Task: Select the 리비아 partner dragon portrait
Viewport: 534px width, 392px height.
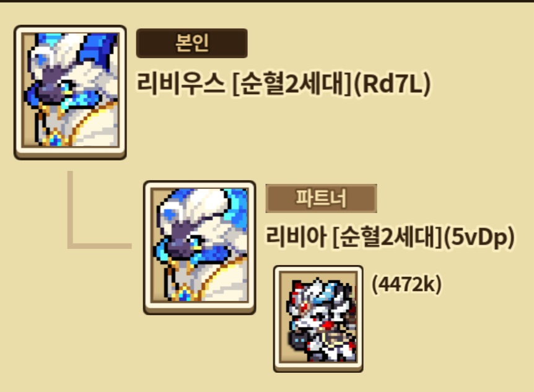Action: pos(199,248)
